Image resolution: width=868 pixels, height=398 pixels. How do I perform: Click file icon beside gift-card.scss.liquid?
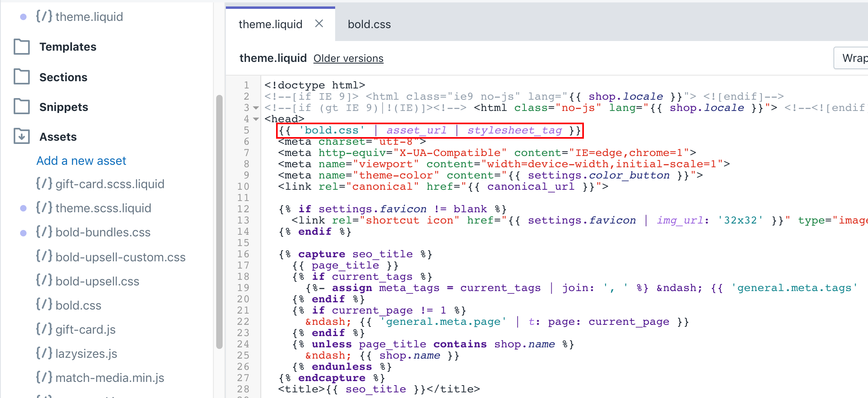pos(44,183)
